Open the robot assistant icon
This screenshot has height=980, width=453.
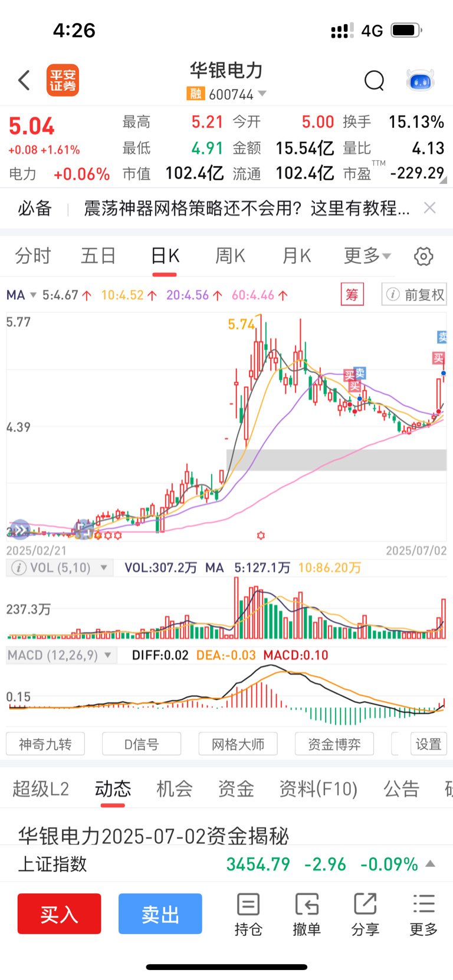(x=421, y=80)
